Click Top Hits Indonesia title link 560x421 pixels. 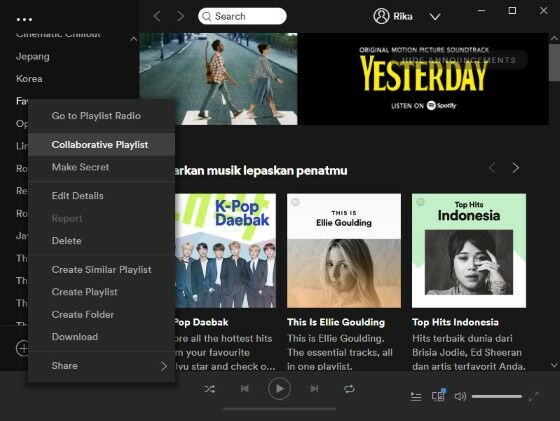455,322
